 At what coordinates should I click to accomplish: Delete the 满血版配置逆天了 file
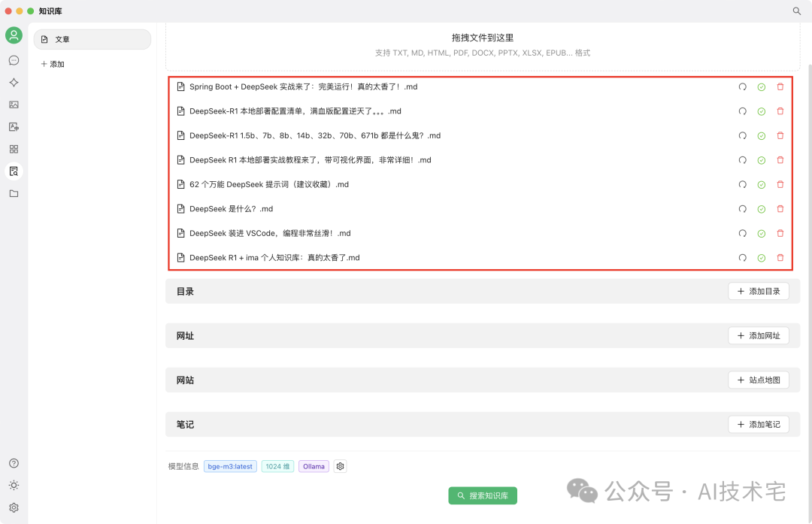point(780,111)
